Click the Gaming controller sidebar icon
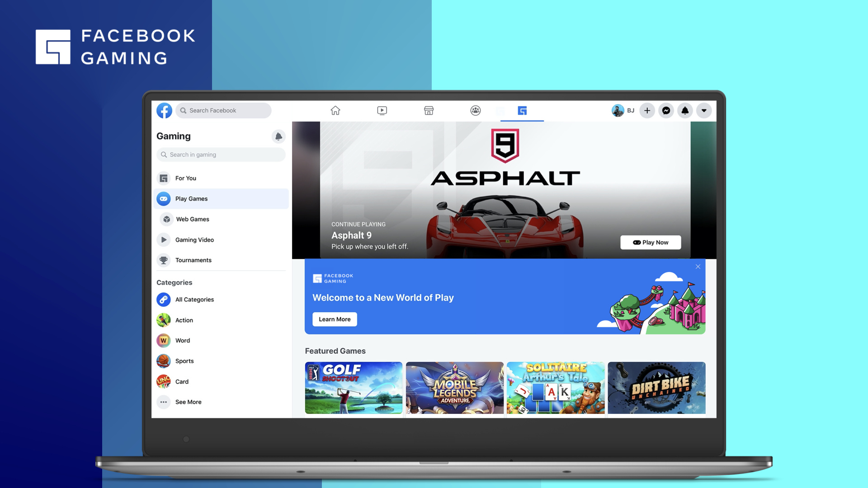The image size is (868, 488). point(164,198)
